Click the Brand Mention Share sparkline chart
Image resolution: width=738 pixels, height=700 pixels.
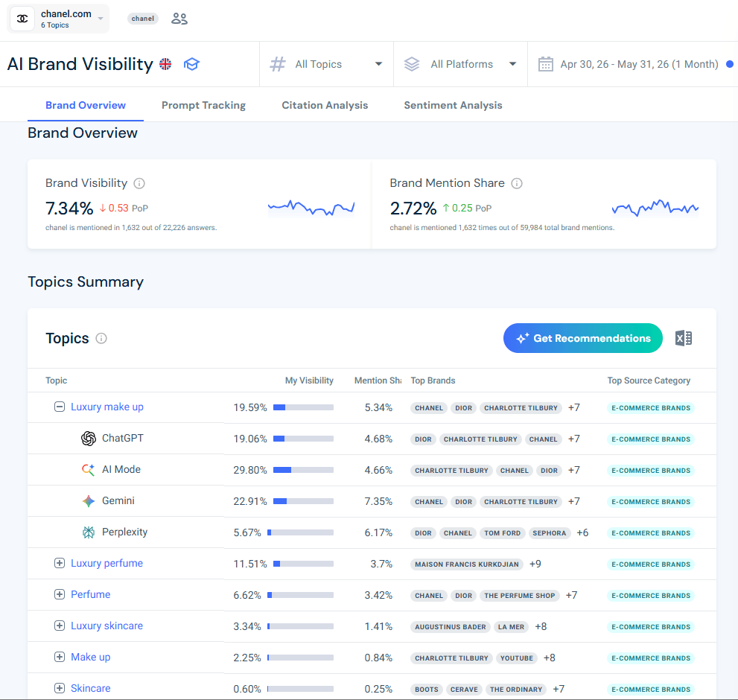[x=655, y=208]
